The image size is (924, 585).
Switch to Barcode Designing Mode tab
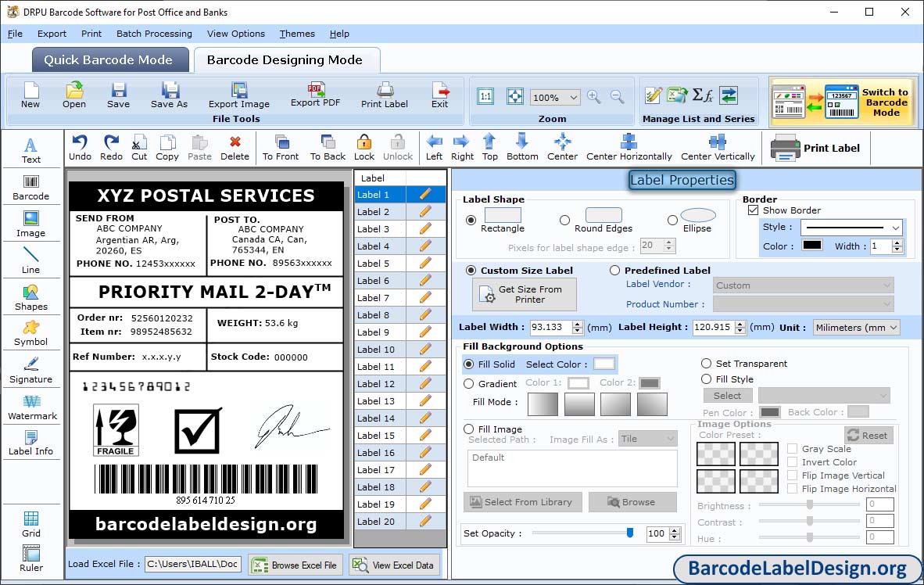click(286, 59)
